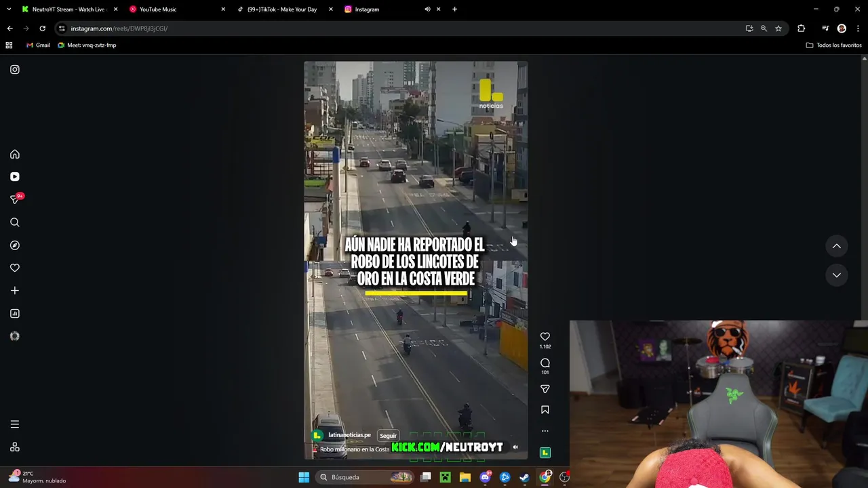Open Chrome profile avatar

tap(842, 28)
